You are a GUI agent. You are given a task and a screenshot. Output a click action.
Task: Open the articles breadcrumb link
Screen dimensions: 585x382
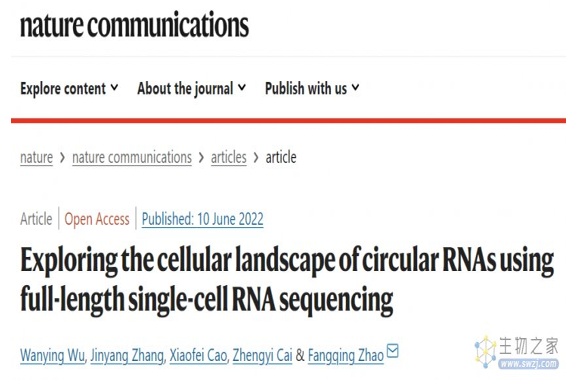coord(229,157)
